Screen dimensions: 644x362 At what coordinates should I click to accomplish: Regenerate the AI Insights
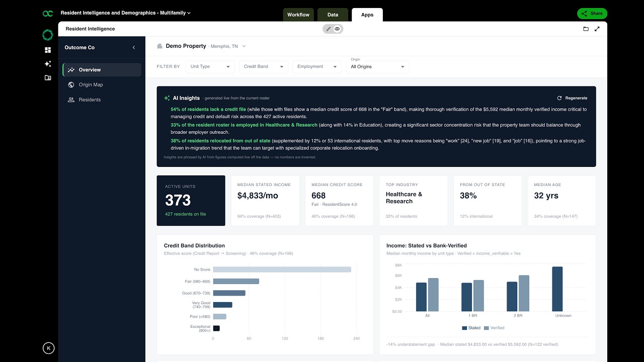pyautogui.click(x=572, y=98)
